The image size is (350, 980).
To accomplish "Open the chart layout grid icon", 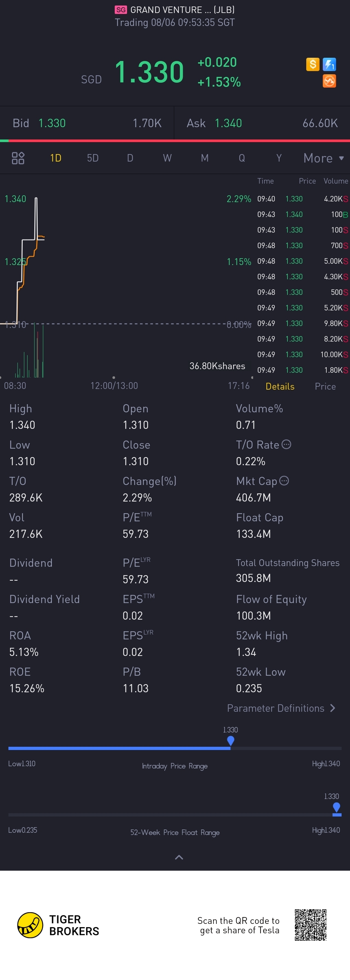I will click(x=18, y=158).
